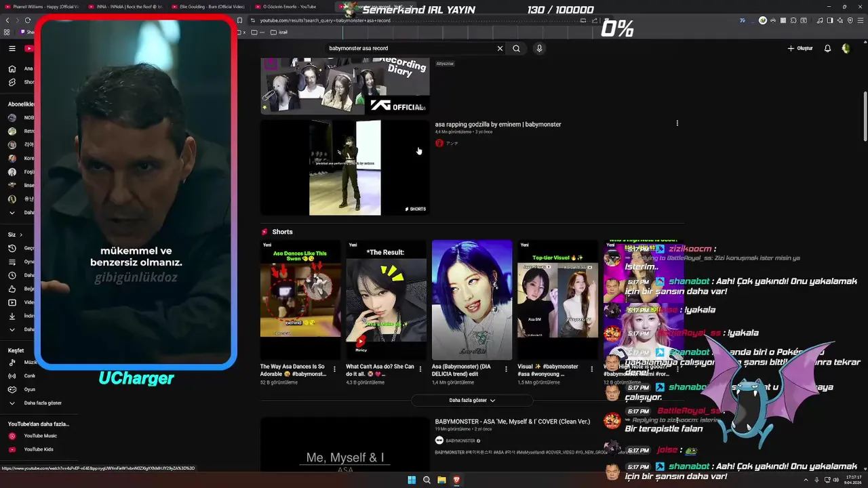Image resolution: width=868 pixels, height=488 pixels.
Task: Open Recording Diary video thumbnail
Action: [345, 86]
